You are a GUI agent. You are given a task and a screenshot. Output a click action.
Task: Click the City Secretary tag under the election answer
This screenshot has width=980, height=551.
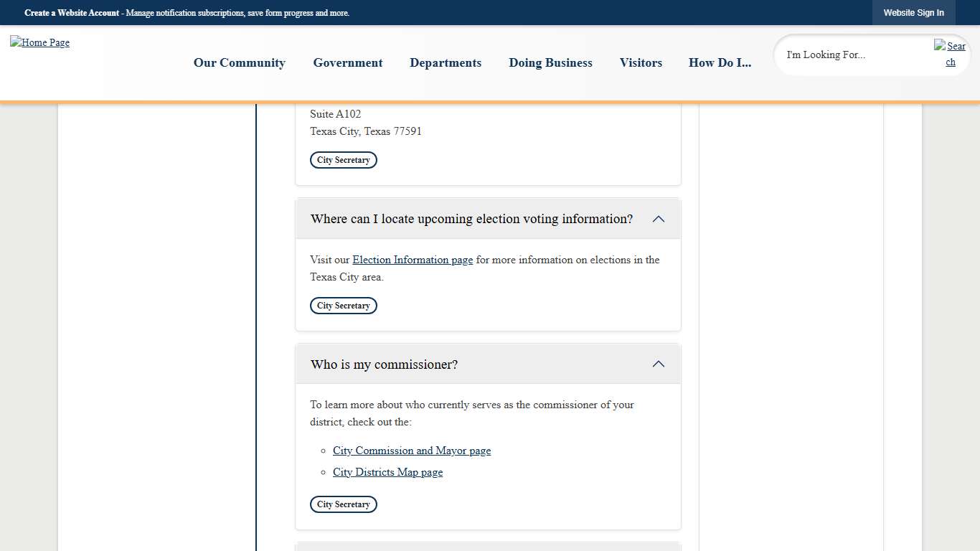pyautogui.click(x=343, y=306)
